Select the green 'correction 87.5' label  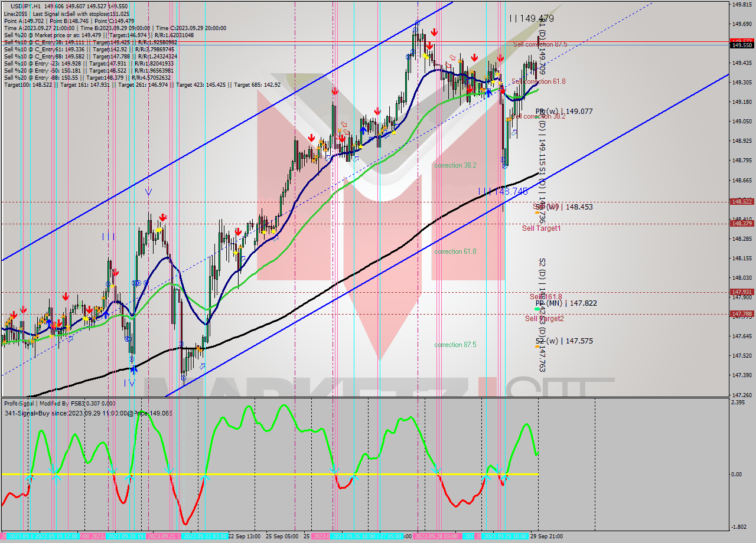[x=455, y=345]
